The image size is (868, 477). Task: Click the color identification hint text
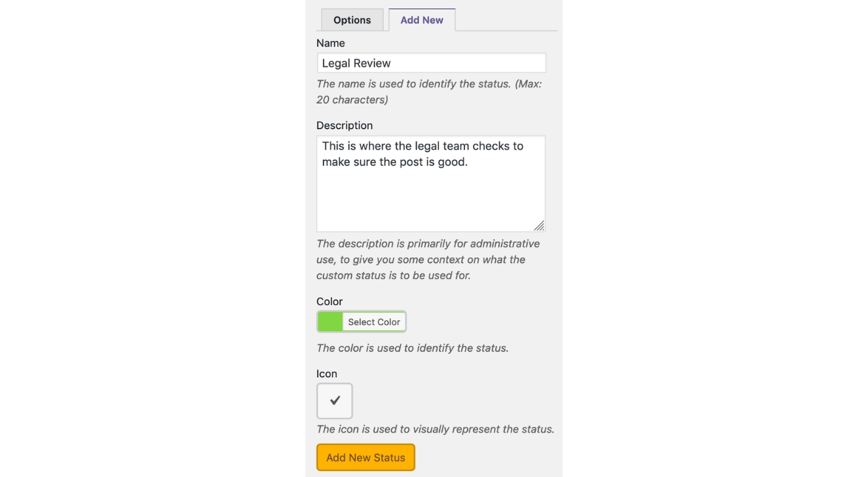(x=412, y=348)
